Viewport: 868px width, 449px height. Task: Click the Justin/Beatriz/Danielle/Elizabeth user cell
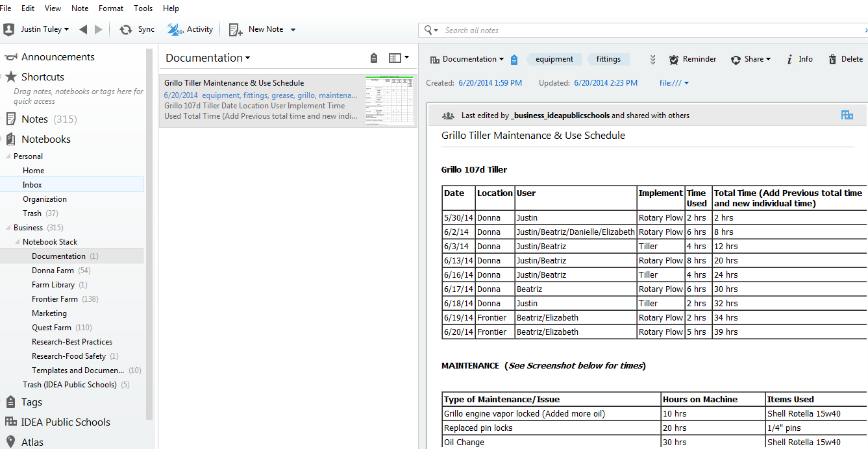pyautogui.click(x=575, y=232)
